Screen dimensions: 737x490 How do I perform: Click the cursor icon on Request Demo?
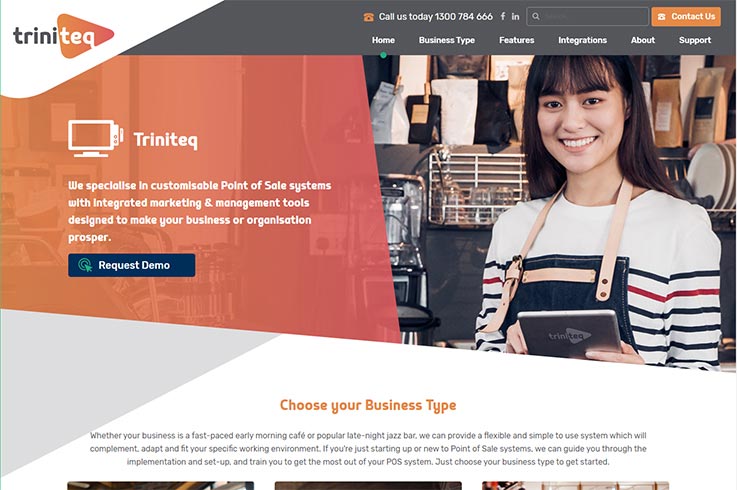(x=85, y=265)
